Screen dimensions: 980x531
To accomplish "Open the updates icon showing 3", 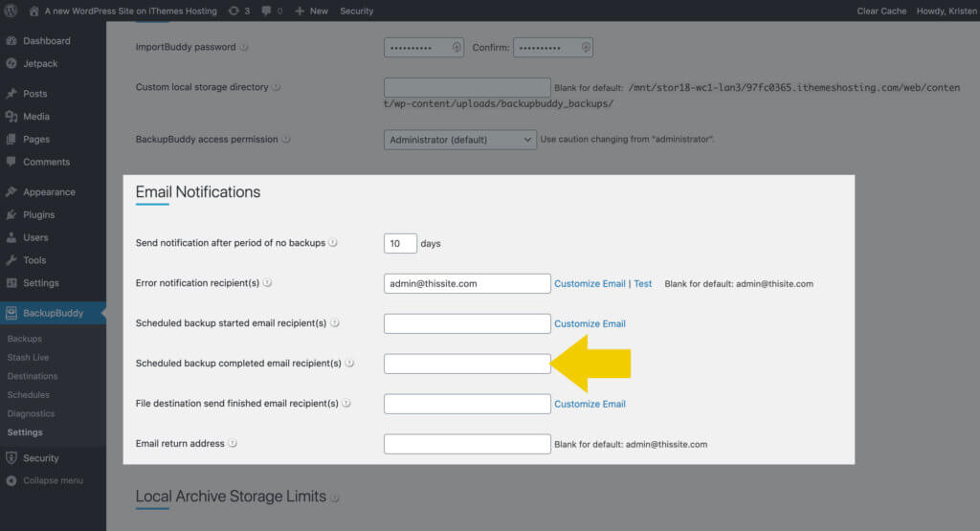I will (x=234, y=11).
